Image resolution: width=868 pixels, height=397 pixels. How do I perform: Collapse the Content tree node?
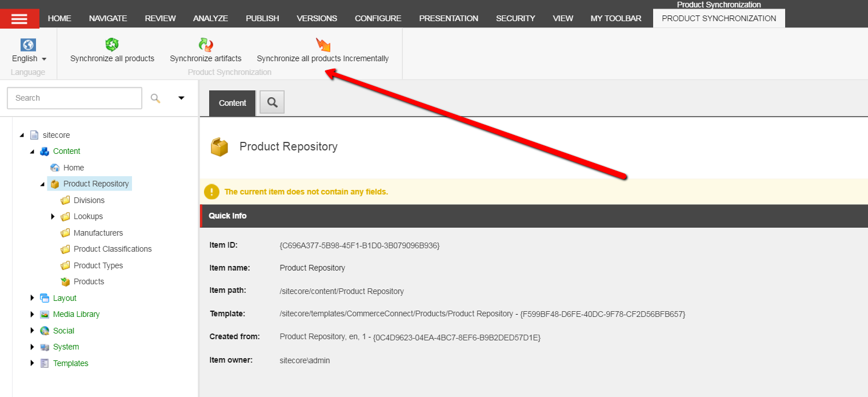[x=32, y=151]
